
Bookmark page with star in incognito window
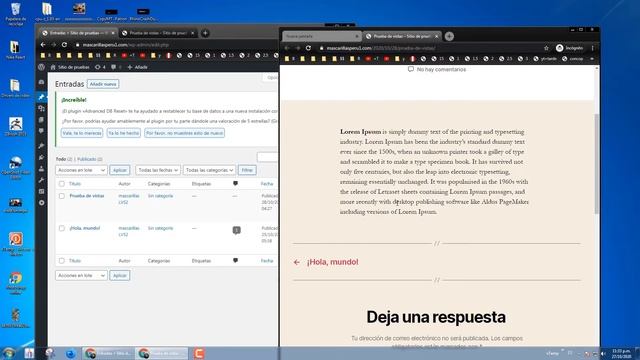pos(546,48)
